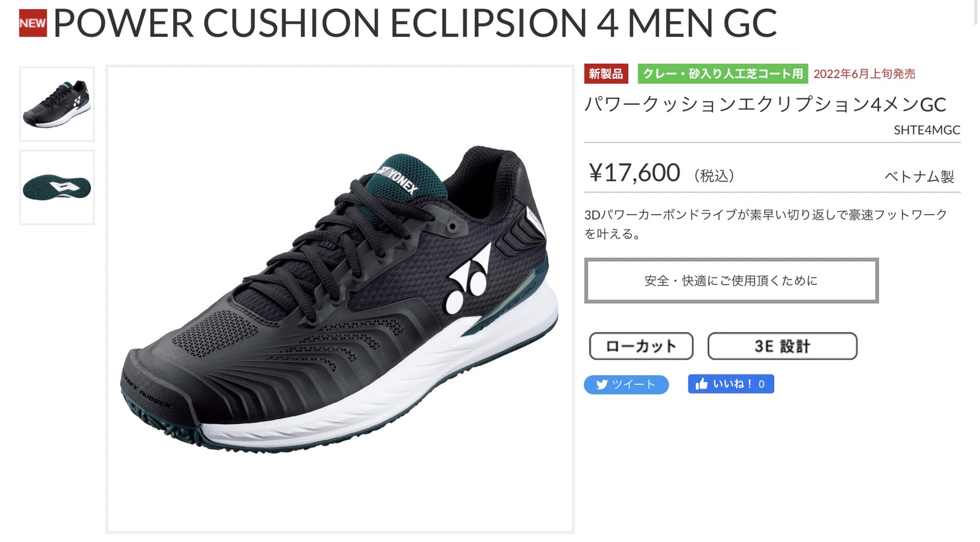This screenshot has height=542, width=980.
Task: Click the ローカット badge
Action: [x=641, y=346]
